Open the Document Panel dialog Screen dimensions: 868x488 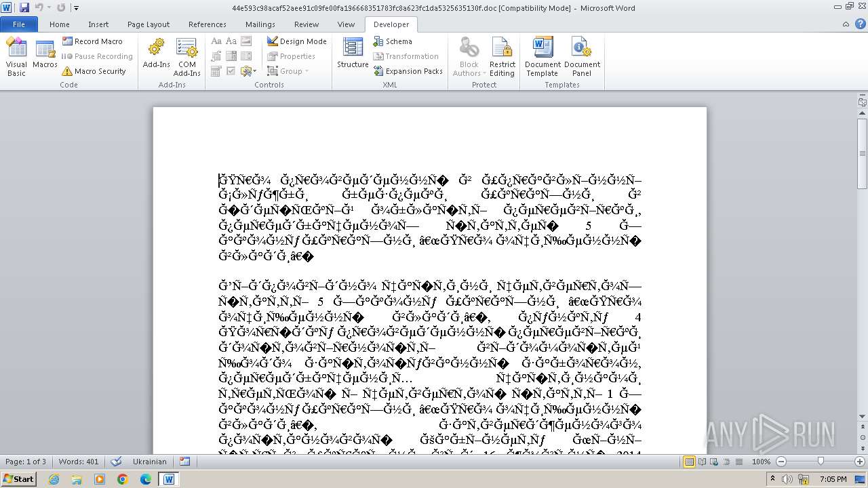(x=582, y=58)
